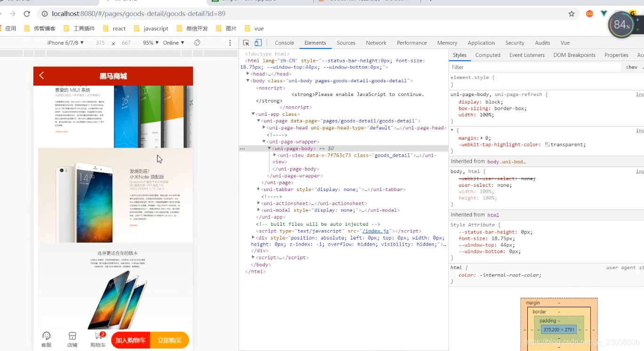Collapse the uni-app class node
The width and height of the screenshot is (644, 351).
tap(253, 114)
